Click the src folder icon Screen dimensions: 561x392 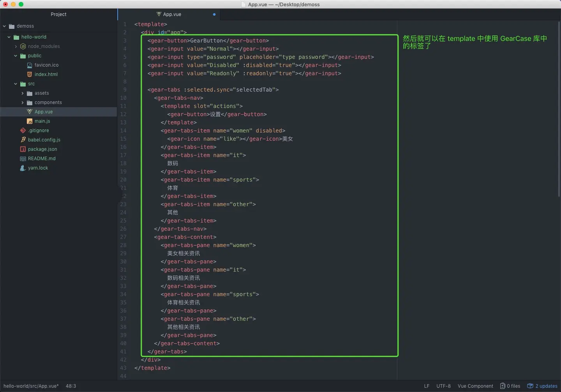pos(23,84)
